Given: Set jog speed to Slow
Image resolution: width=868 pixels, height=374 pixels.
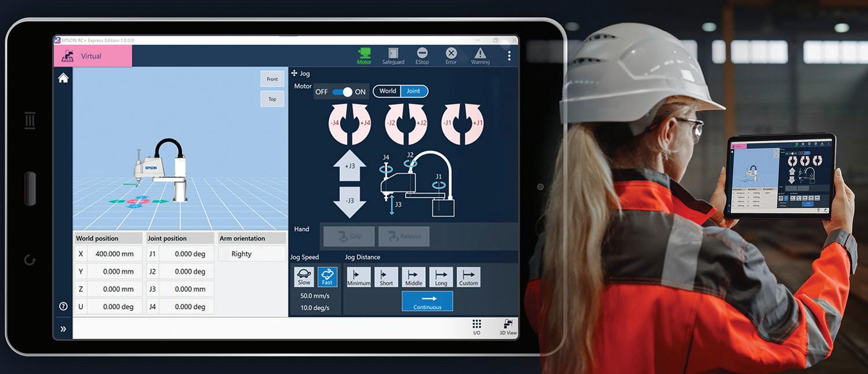Looking at the screenshot, I should pos(304,277).
